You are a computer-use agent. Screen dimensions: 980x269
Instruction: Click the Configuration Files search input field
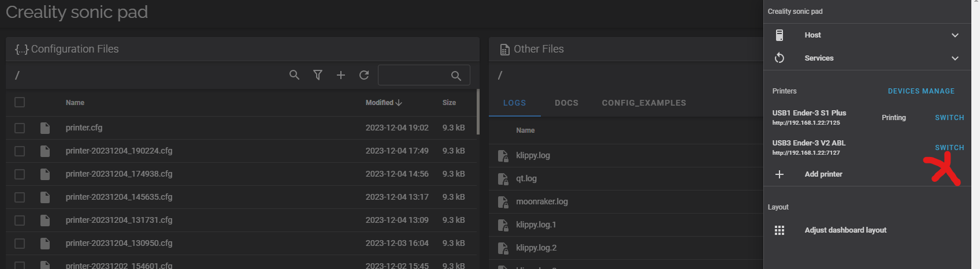click(424, 75)
